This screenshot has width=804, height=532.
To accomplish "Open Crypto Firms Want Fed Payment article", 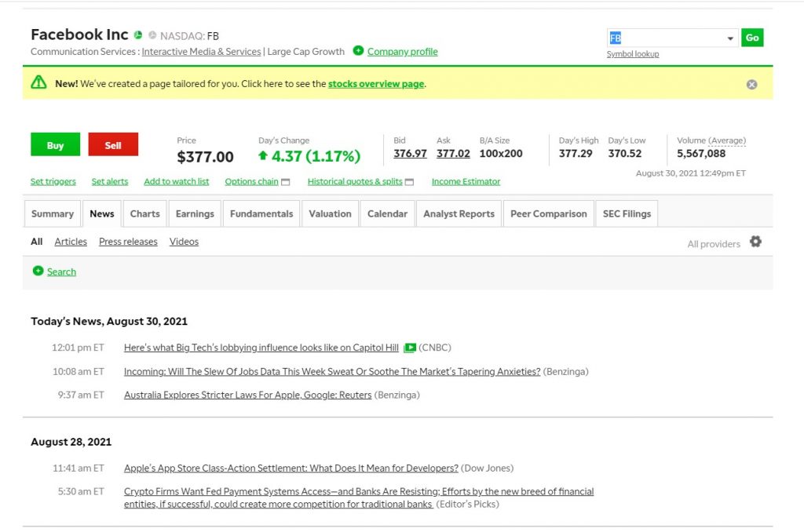I will [359, 497].
